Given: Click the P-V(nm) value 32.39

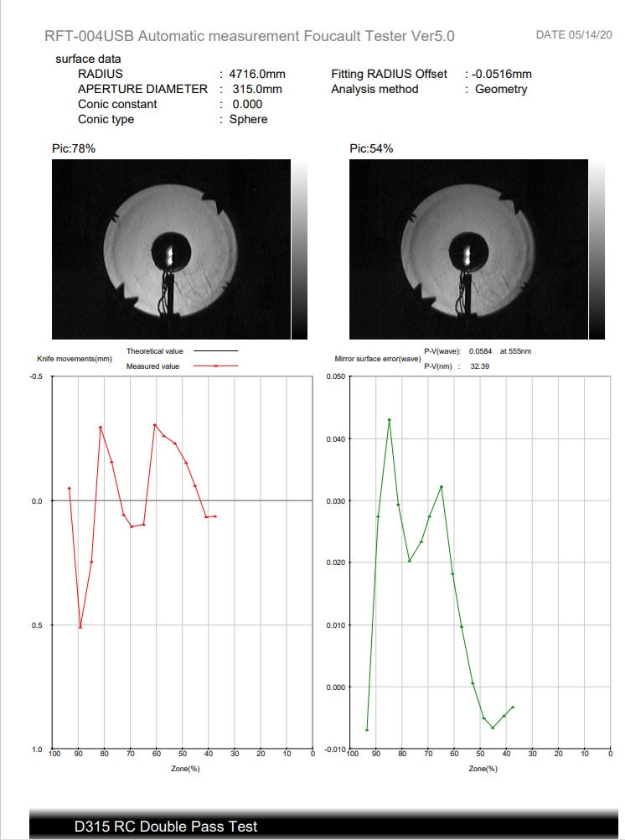Looking at the screenshot, I should point(479,366).
